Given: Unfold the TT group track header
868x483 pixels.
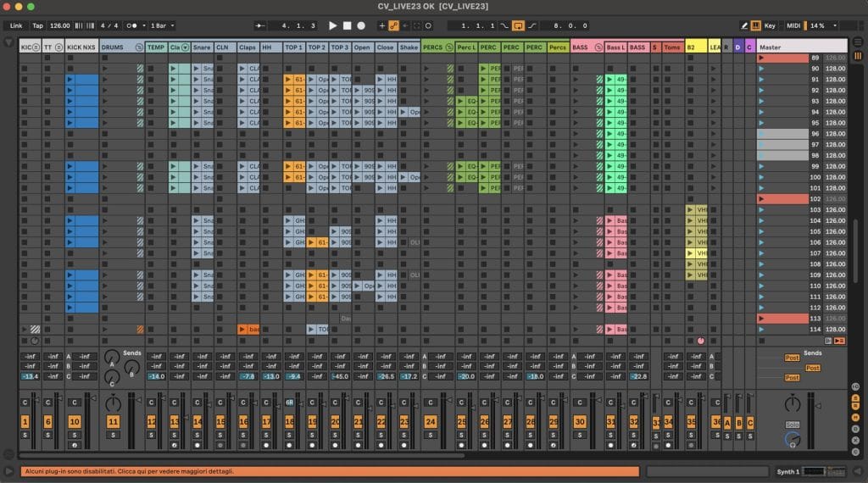Looking at the screenshot, I should click(58, 47).
